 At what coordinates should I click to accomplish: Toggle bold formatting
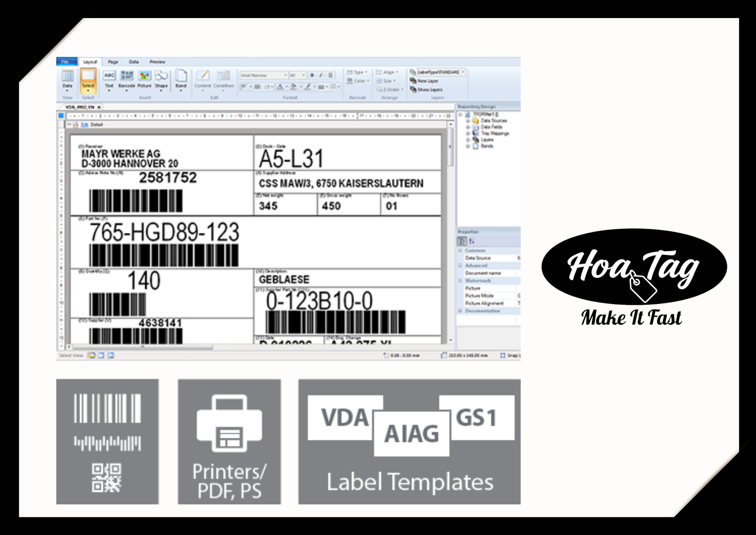[312, 75]
